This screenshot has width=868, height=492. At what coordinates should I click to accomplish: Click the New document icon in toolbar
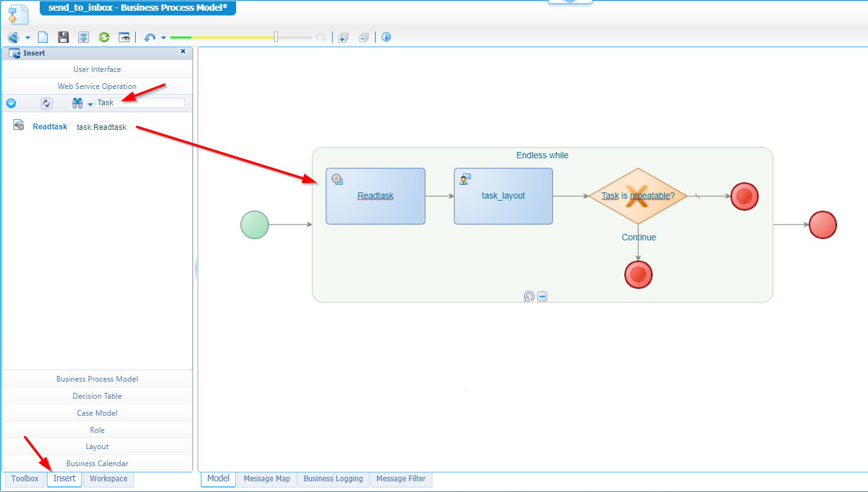click(43, 37)
